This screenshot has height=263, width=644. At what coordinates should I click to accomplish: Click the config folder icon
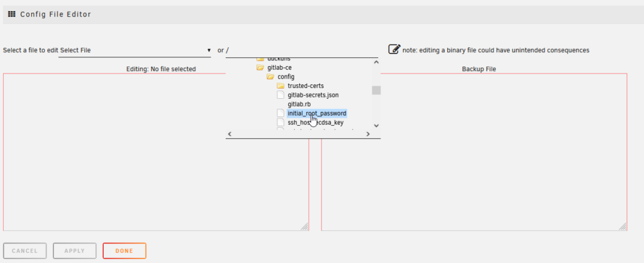point(270,77)
